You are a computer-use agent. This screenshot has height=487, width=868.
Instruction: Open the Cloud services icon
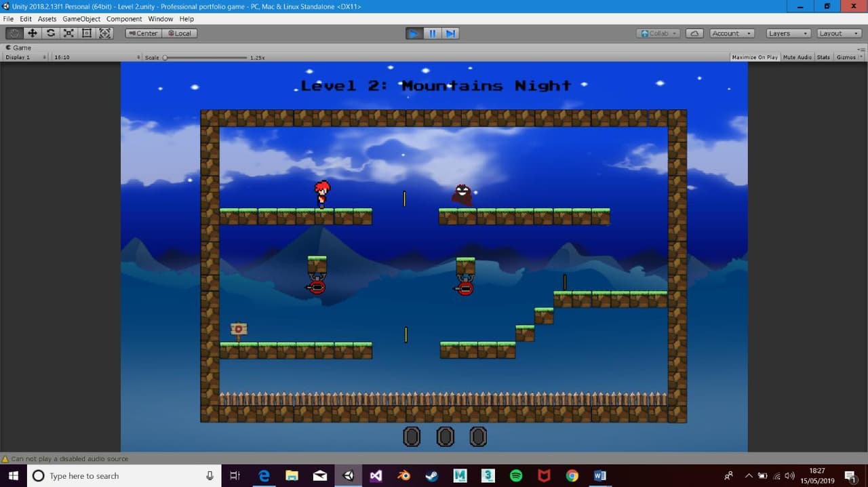click(x=694, y=33)
